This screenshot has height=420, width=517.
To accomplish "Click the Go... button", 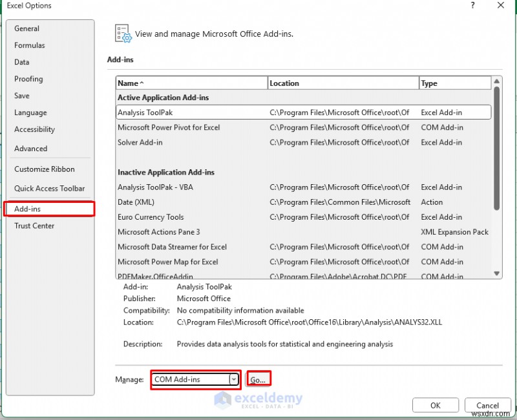I will click(258, 380).
